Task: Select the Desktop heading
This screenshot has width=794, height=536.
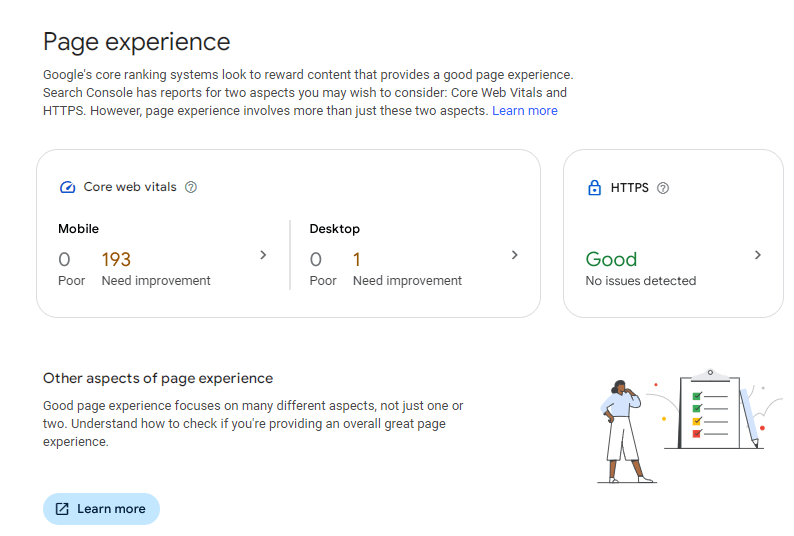Action: click(335, 229)
